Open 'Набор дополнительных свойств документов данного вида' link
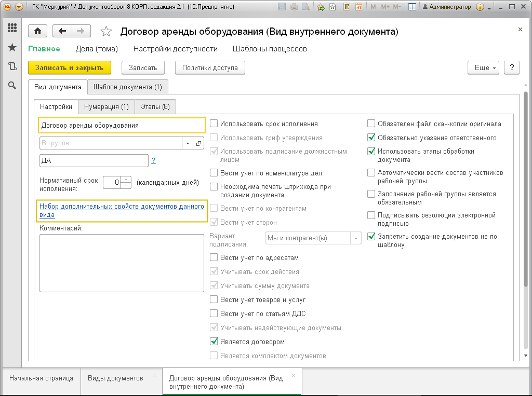Screen dimensions: 532x396 point(122,211)
